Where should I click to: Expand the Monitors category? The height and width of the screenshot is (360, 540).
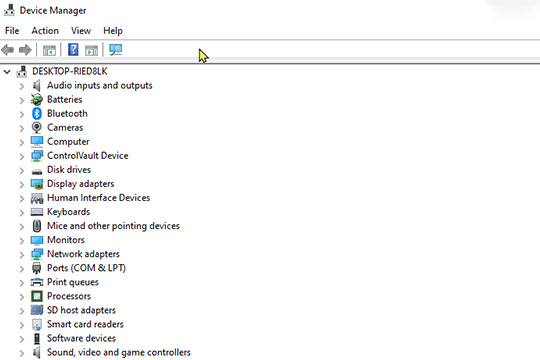(x=22, y=241)
